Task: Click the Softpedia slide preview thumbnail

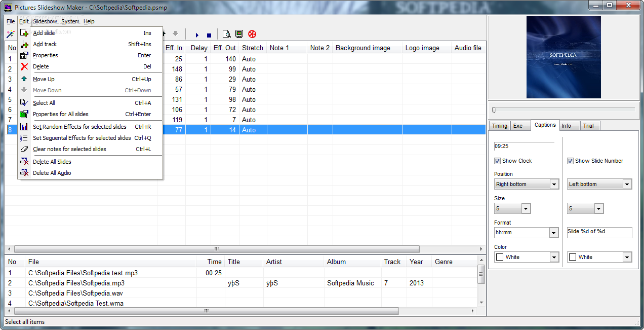Action: tap(563, 57)
